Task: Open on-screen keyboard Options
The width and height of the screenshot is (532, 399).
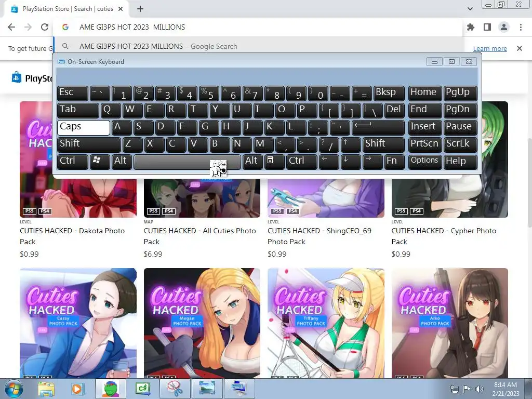Action: click(x=425, y=162)
